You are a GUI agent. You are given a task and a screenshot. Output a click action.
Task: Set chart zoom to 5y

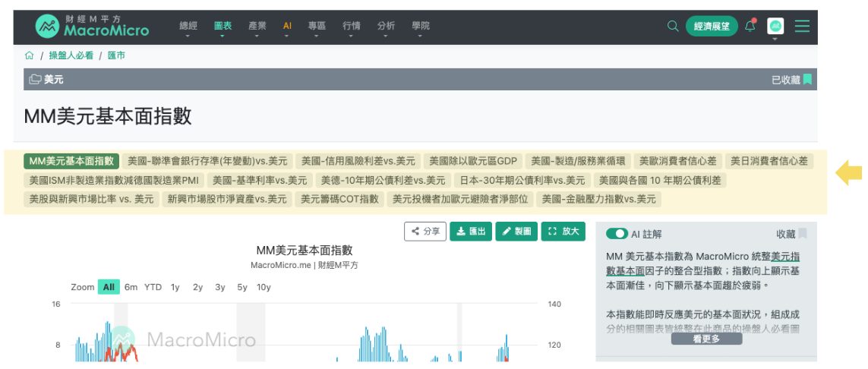click(x=242, y=286)
